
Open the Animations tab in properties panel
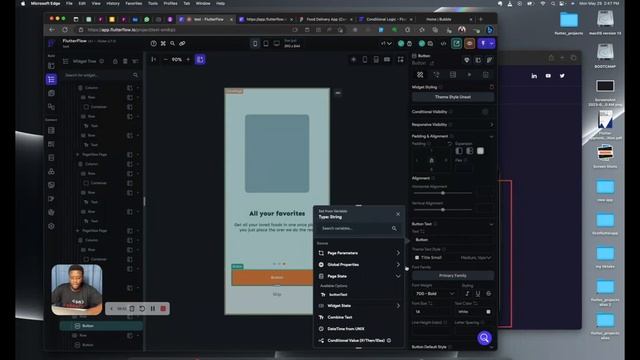469,75
